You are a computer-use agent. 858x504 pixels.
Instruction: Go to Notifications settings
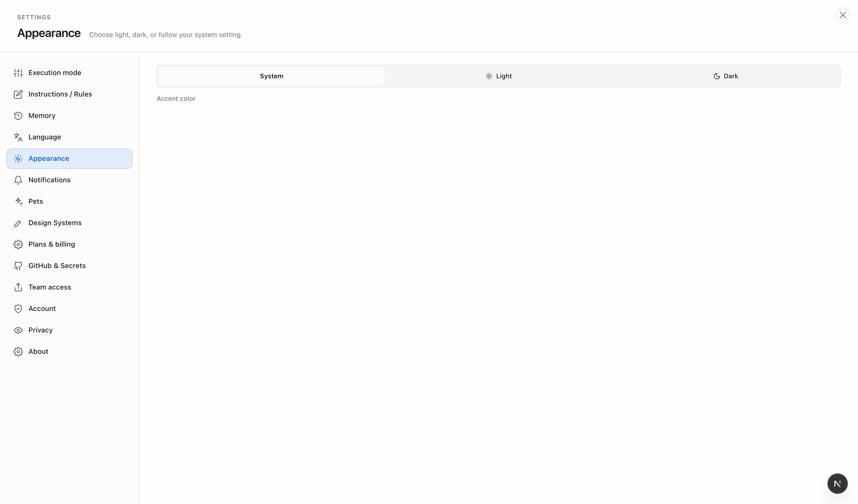pyautogui.click(x=69, y=180)
